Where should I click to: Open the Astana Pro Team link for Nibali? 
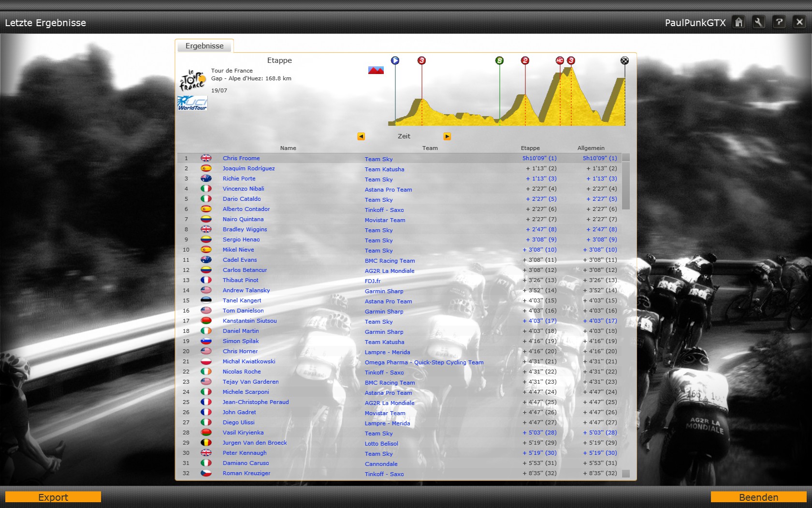[388, 190]
